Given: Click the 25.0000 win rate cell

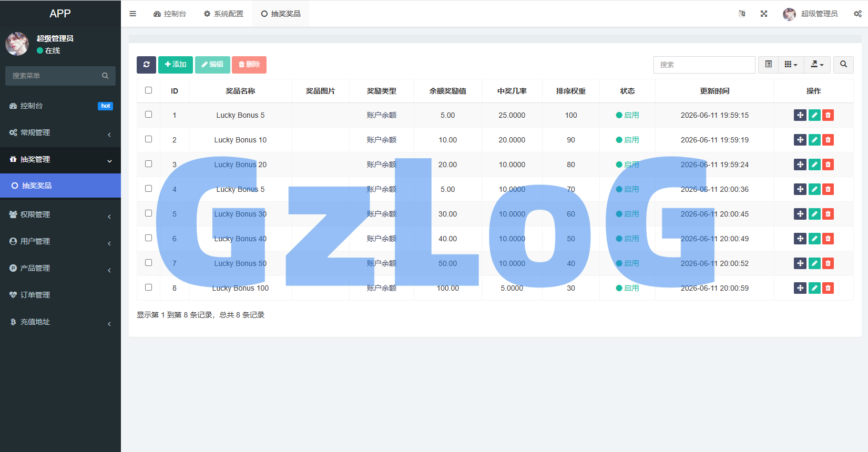Looking at the screenshot, I should tap(512, 115).
